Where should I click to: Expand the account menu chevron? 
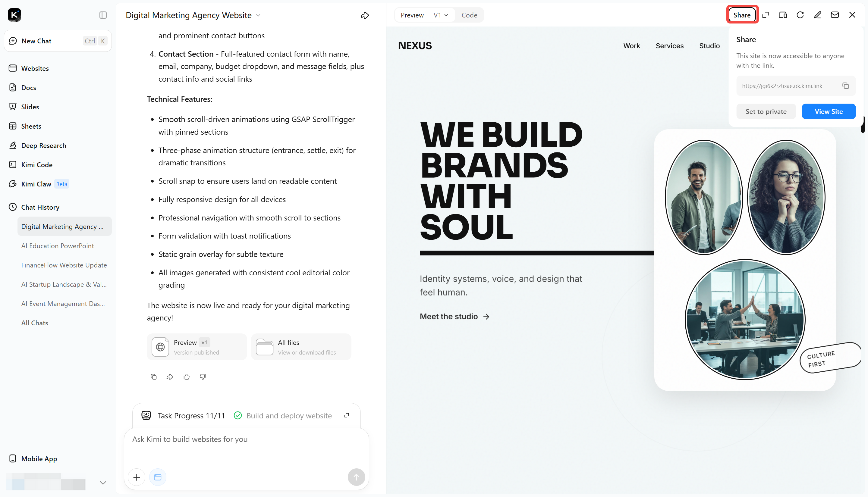point(103,482)
